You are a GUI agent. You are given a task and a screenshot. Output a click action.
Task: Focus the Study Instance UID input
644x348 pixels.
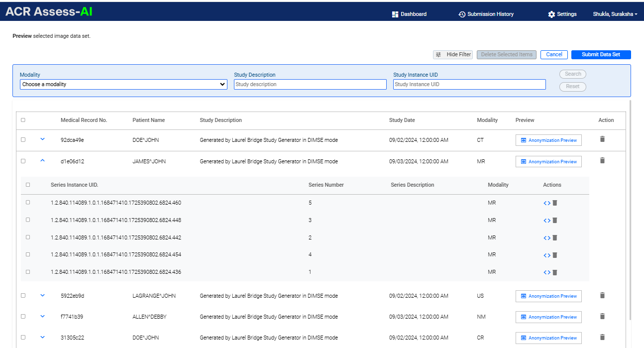469,84
